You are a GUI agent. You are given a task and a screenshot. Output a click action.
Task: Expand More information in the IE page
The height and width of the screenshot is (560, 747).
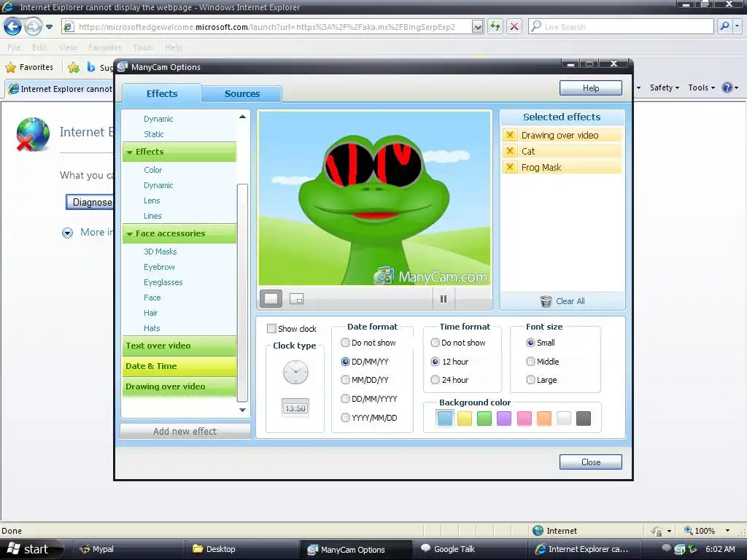point(68,233)
